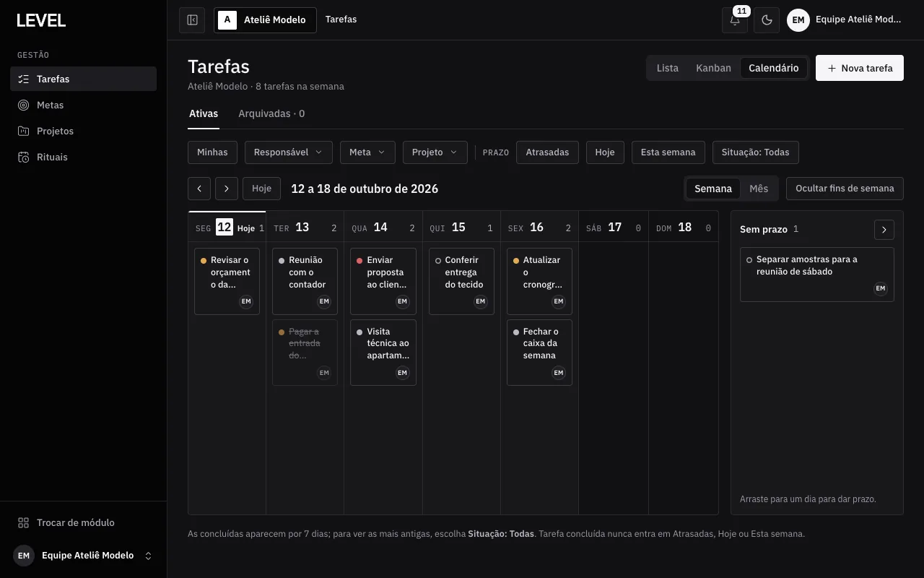
Task: Open the Responsável dropdown
Action: point(289,152)
